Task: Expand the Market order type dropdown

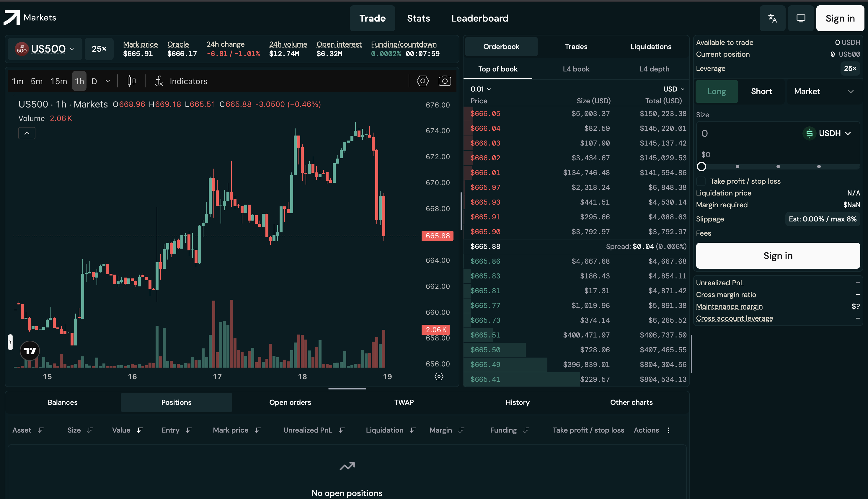Action: click(x=823, y=92)
